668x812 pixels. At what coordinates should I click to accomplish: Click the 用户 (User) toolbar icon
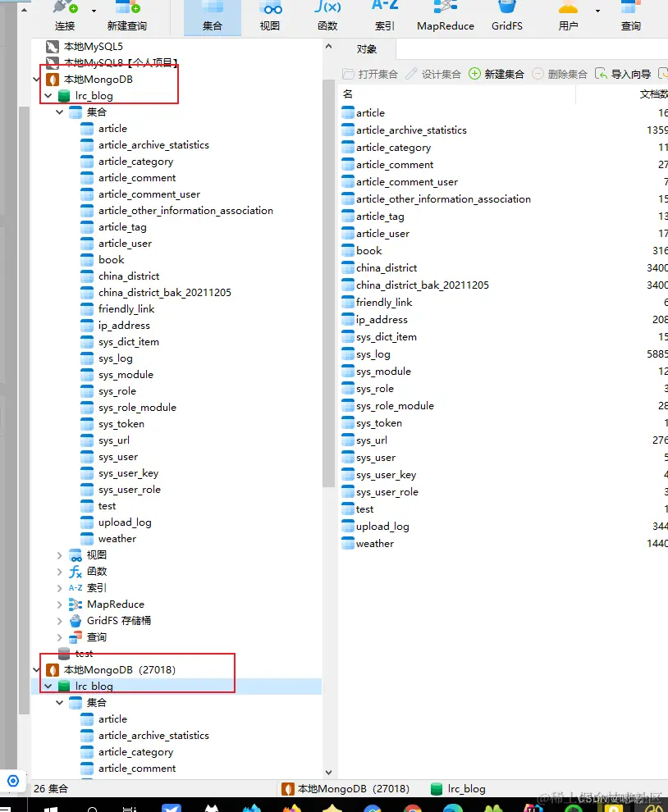[x=568, y=16]
